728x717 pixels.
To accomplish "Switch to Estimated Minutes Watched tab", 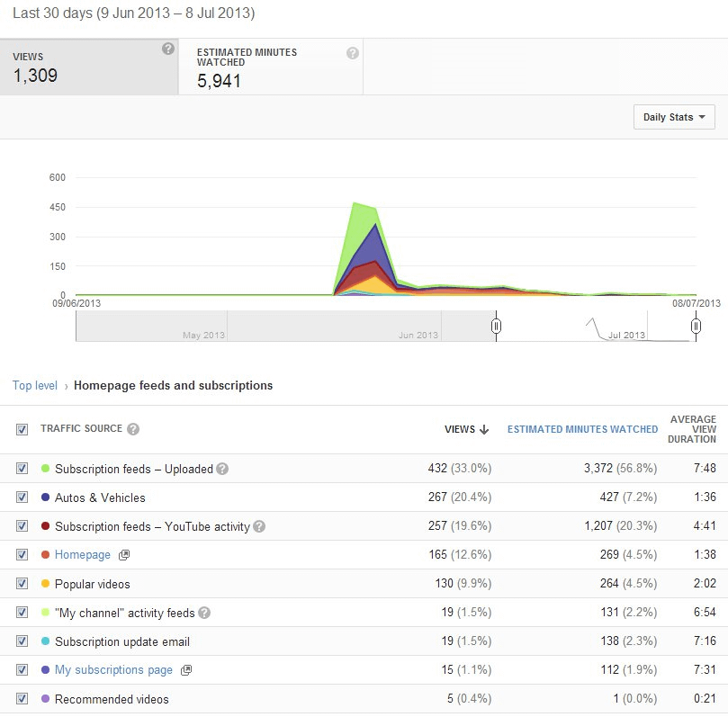I will click(270, 67).
